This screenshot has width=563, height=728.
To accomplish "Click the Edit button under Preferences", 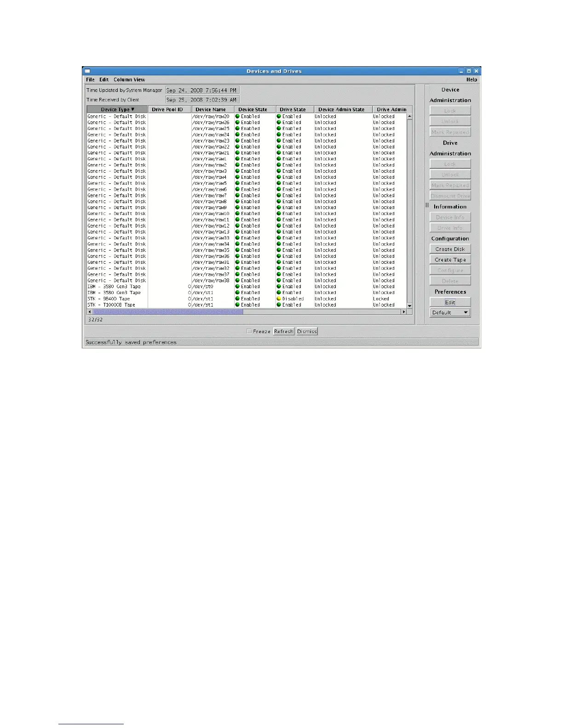I will pyautogui.click(x=450, y=302).
